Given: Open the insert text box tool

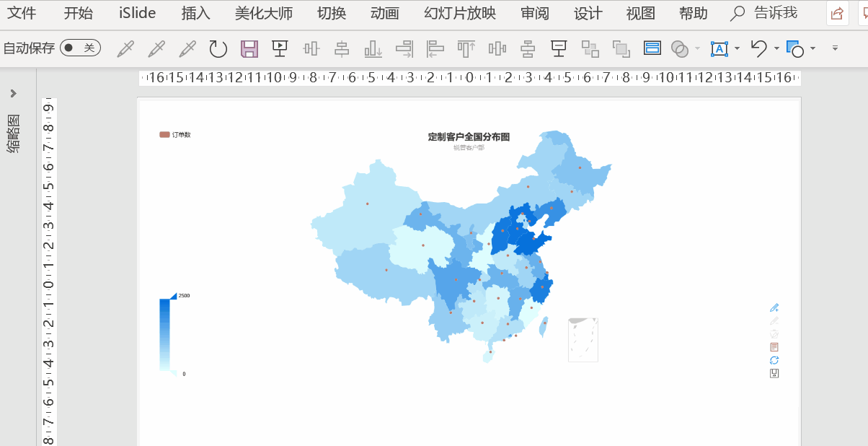Looking at the screenshot, I should [x=719, y=48].
